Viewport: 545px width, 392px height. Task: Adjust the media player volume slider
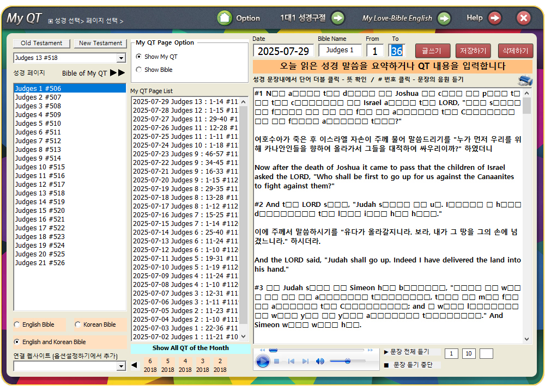coord(347,361)
